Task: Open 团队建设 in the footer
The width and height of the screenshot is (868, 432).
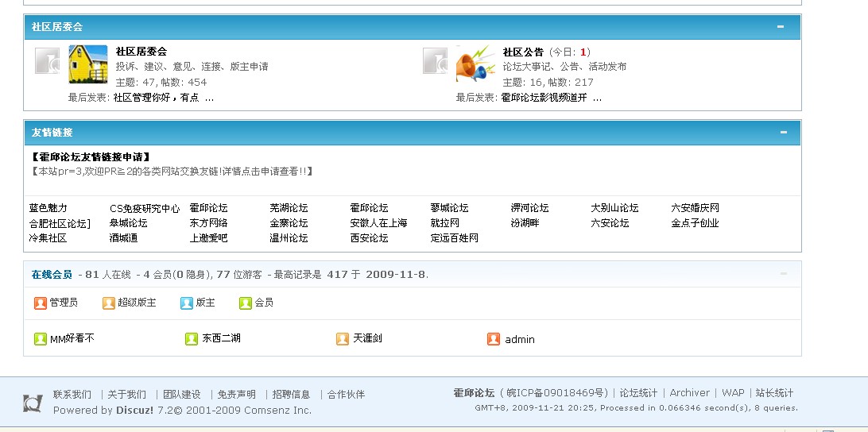Action: (x=181, y=395)
